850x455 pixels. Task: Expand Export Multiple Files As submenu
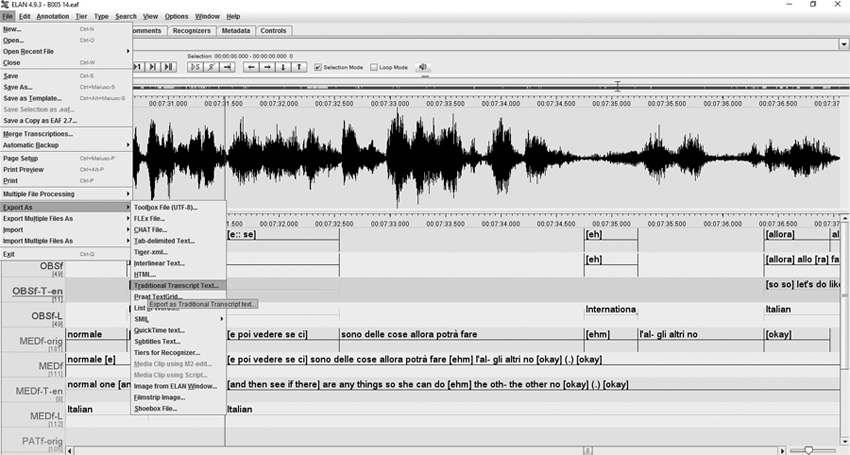(66, 219)
